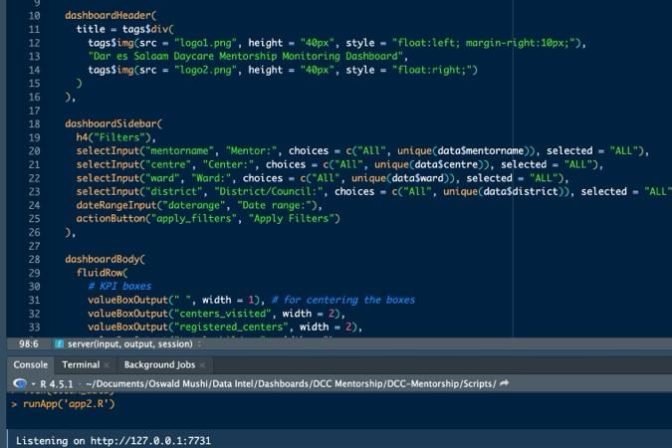Click the view current working directory arrow

504,383
